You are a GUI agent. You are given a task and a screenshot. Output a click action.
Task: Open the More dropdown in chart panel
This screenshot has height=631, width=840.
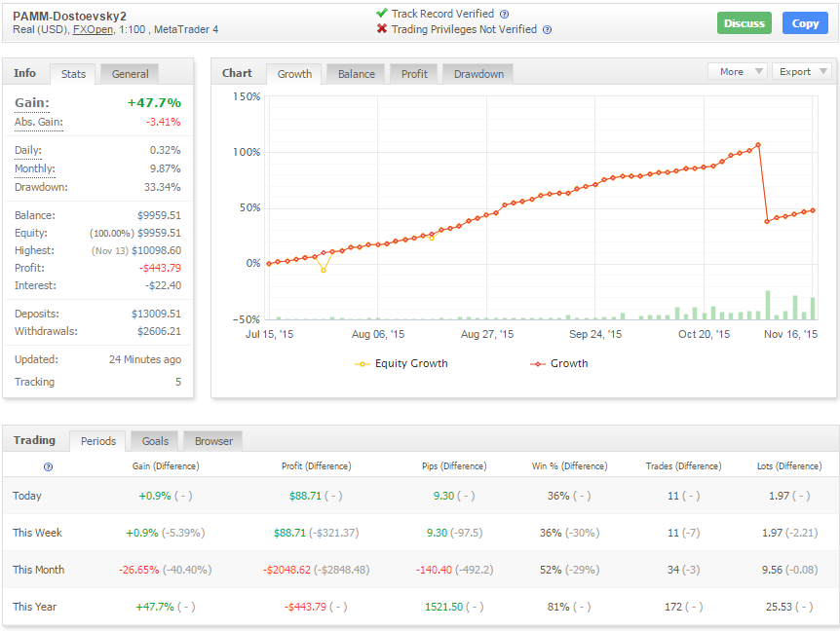coord(738,72)
